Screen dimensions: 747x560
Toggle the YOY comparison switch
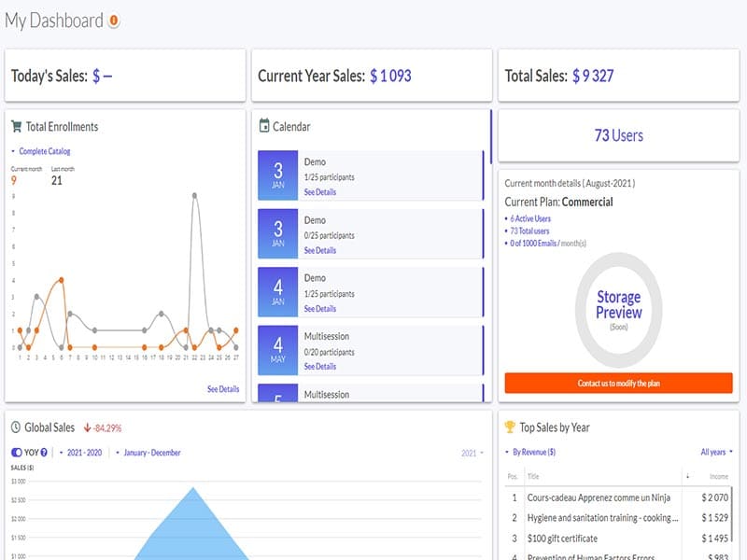[x=18, y=453]
